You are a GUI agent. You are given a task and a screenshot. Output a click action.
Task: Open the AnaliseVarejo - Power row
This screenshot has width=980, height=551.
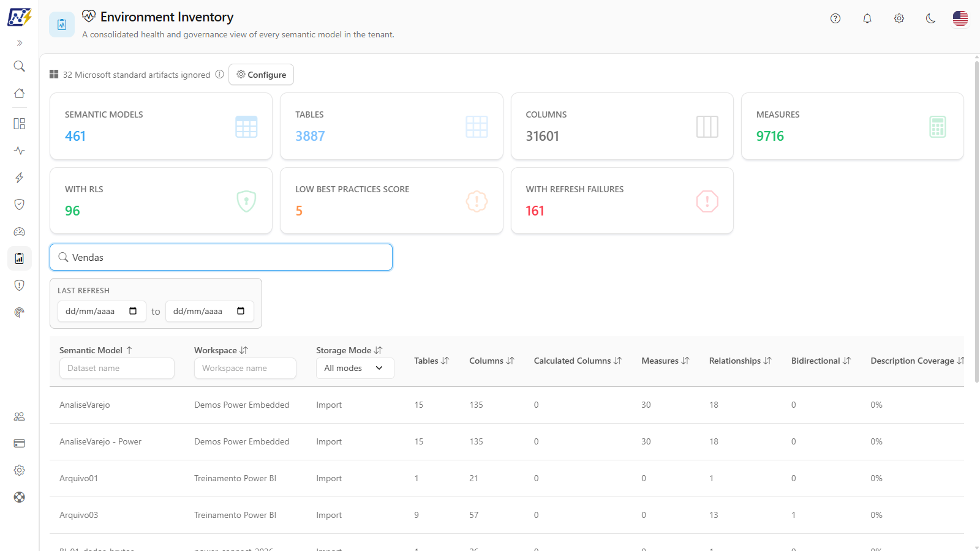tap(507, 441)
